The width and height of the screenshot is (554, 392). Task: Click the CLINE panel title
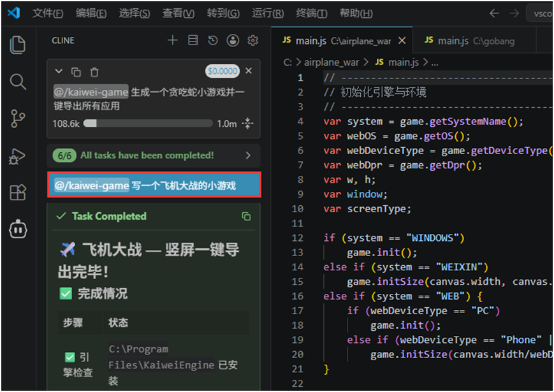(x=63, y=41)
